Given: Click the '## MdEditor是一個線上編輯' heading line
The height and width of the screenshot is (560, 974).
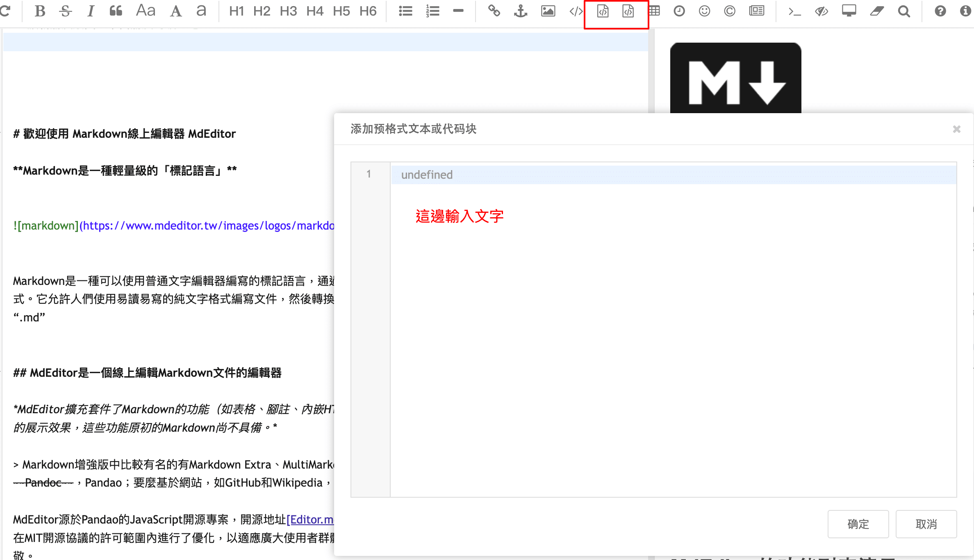Looking at the screenshot, I should tap(148, 373).
